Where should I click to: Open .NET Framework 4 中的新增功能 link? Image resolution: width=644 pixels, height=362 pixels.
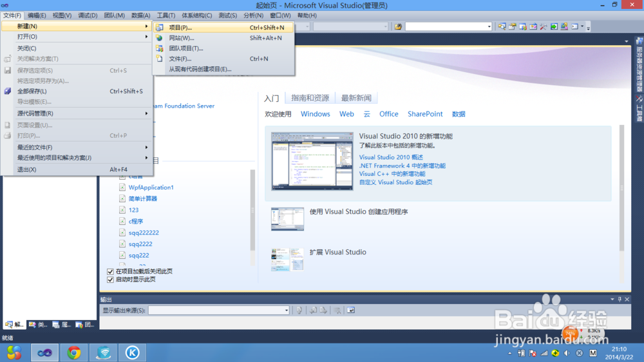[402, 166]
